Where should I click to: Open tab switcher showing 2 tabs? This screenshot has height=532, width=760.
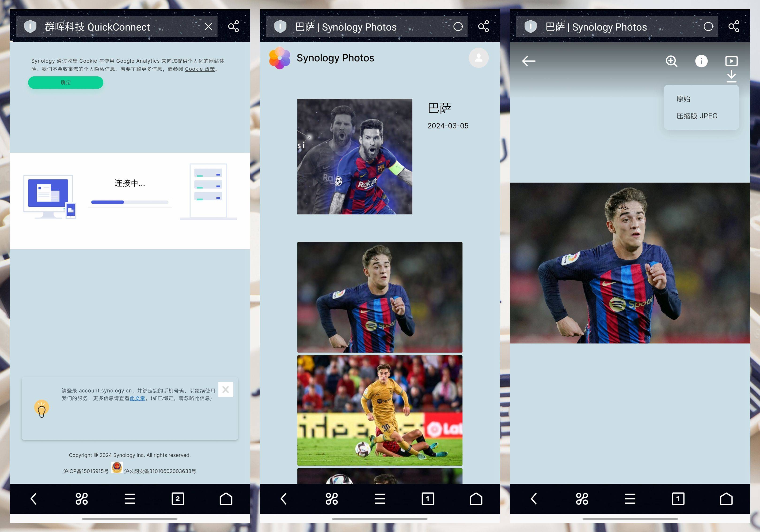point(178,499)
